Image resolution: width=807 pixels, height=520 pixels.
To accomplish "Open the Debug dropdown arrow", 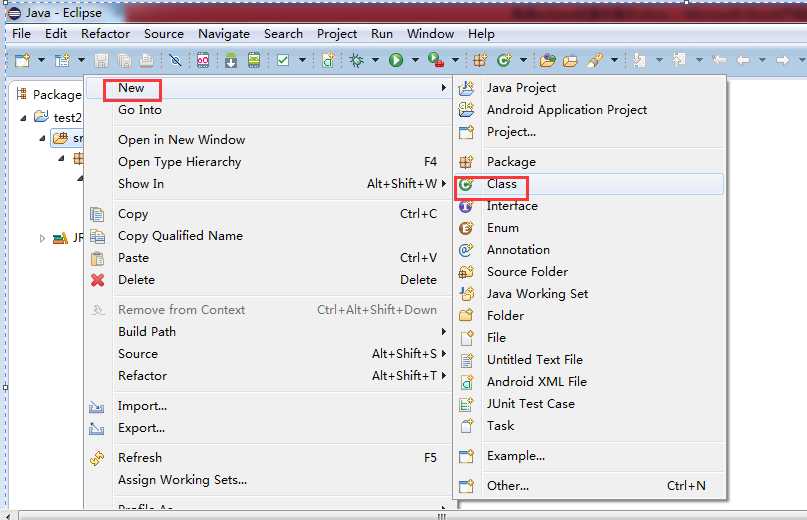I will click(x=375, y=60).
